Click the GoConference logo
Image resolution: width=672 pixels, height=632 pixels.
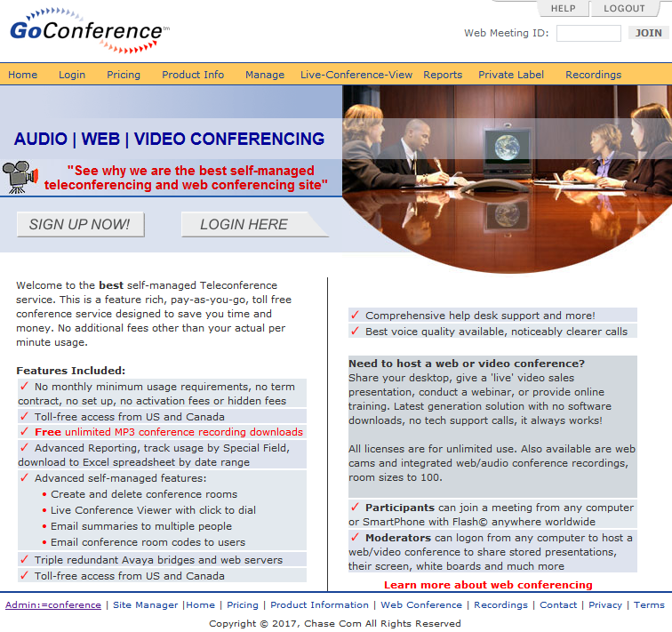click(x=90, y=30)
